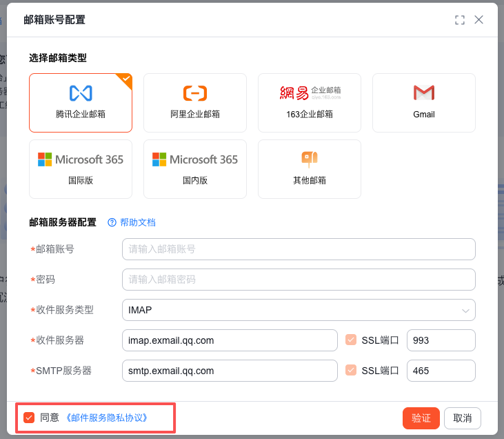
Task: Choose Microsoft 365 国际版 card
Action: point(81,169)
